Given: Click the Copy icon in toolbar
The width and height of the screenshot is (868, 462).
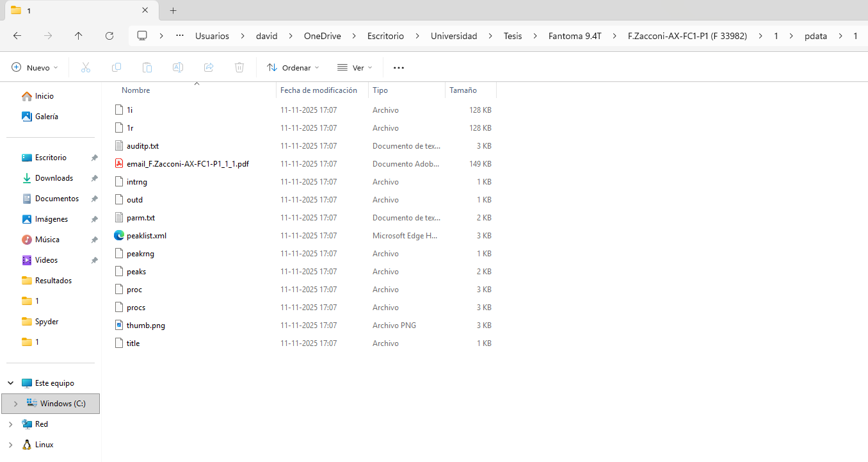Looking at the screenshot, I should [117, 67].
